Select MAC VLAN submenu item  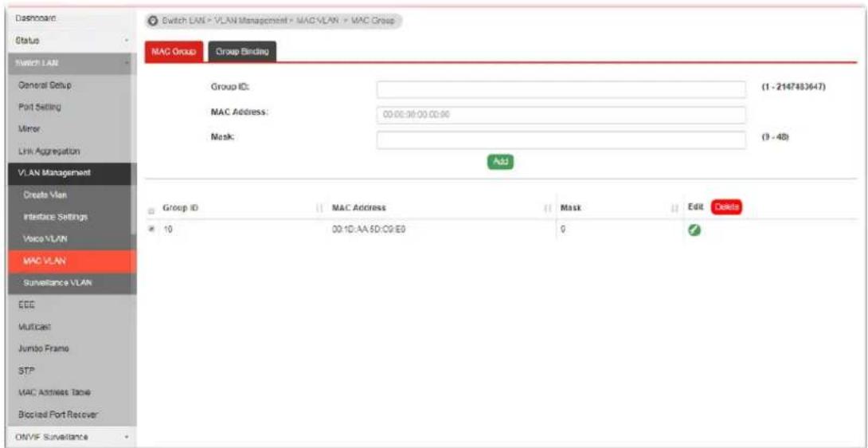coord(73,261)
